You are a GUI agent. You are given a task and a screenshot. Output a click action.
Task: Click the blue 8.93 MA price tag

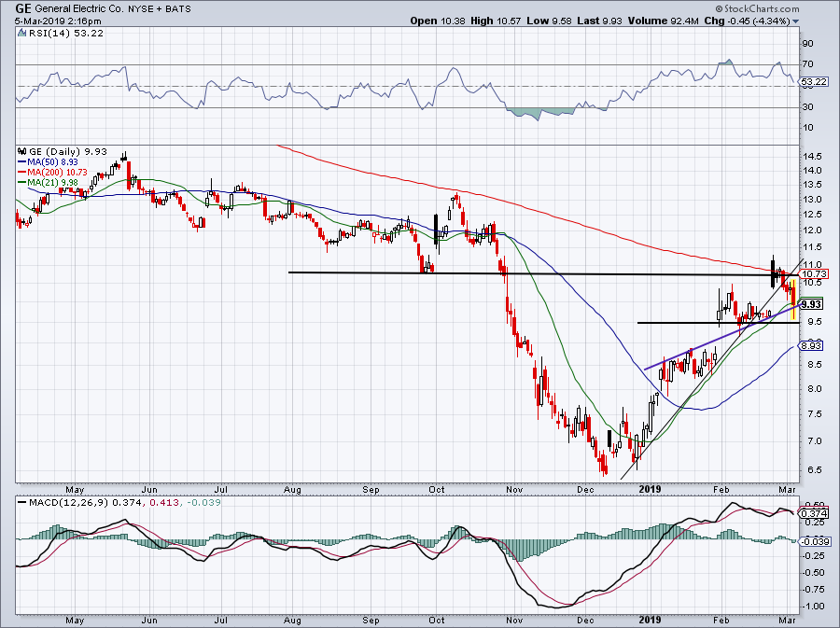coord(812,346)
